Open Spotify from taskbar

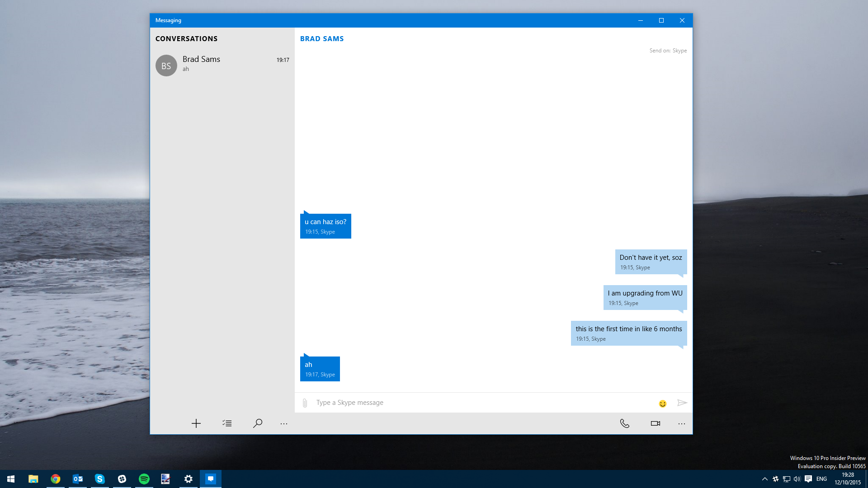click(x=144, y=479)
